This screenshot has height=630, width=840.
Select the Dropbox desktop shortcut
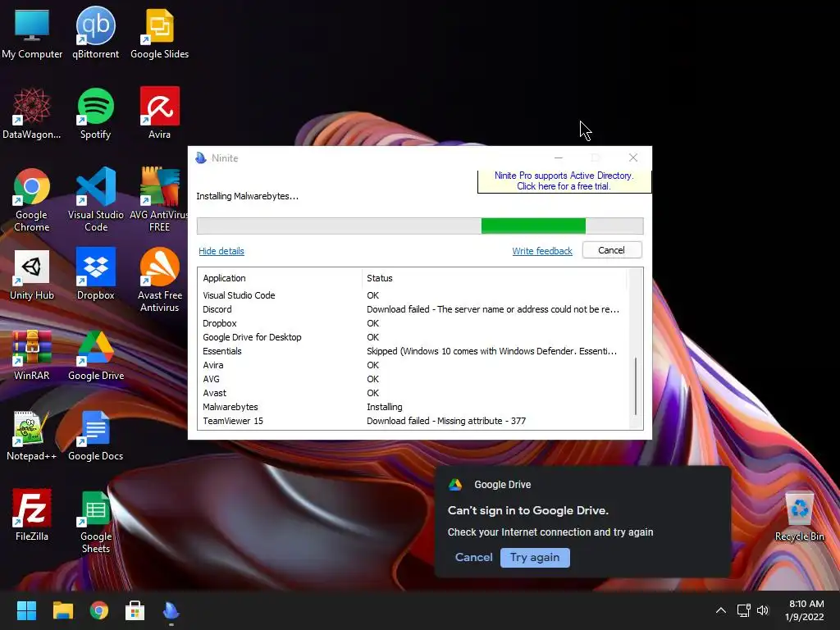pos(95,274)
